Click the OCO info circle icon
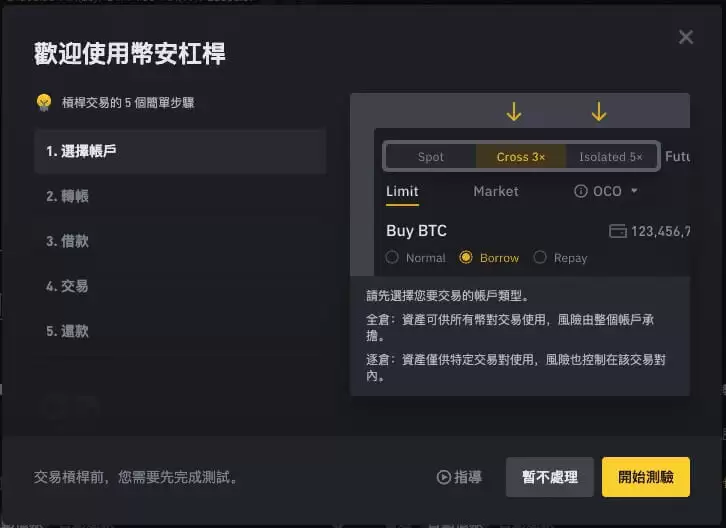726x528 pixels. [581, 191]
